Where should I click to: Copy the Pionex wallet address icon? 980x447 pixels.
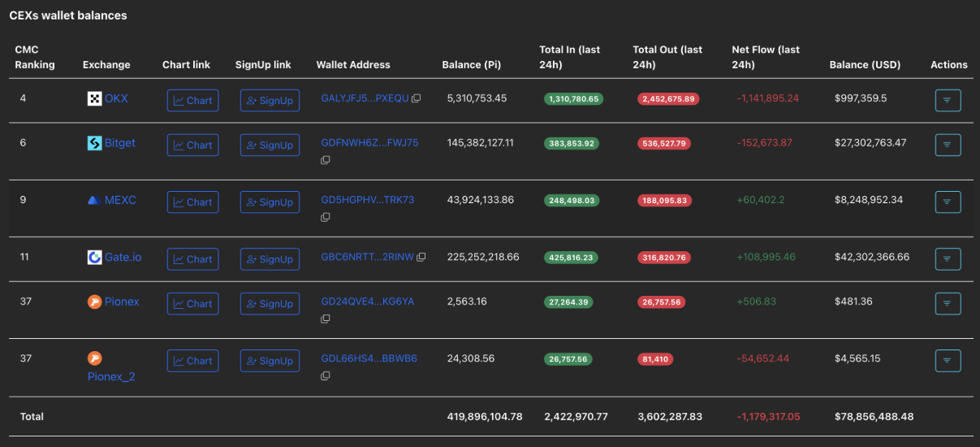326,319
